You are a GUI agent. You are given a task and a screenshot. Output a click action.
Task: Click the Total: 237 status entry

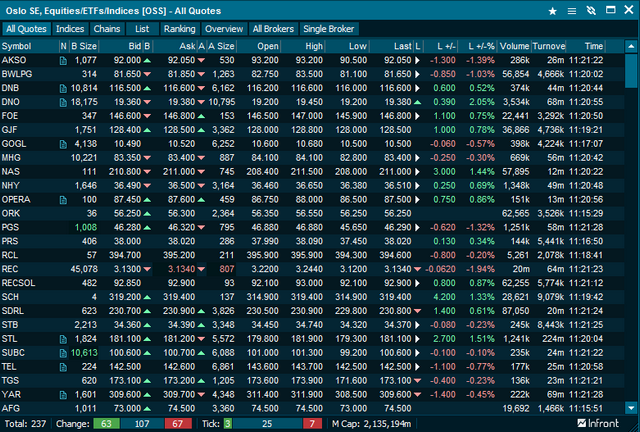click(25, 424)
